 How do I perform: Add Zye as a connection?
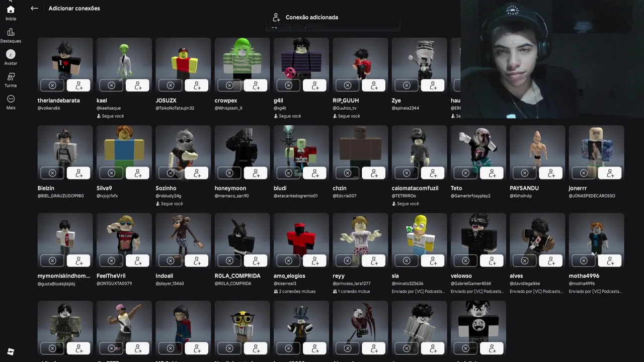433,85
